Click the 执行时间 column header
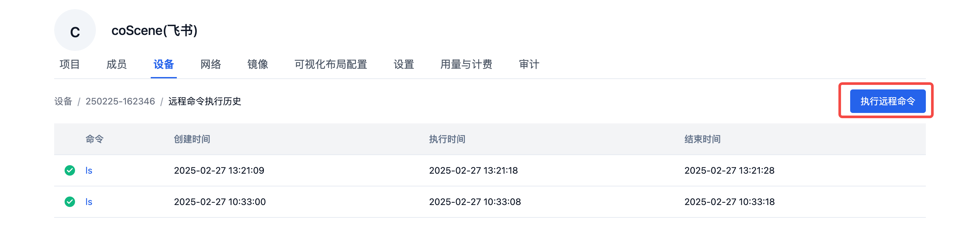This screenshot has width=980, height=237. (x=447, y=139)
